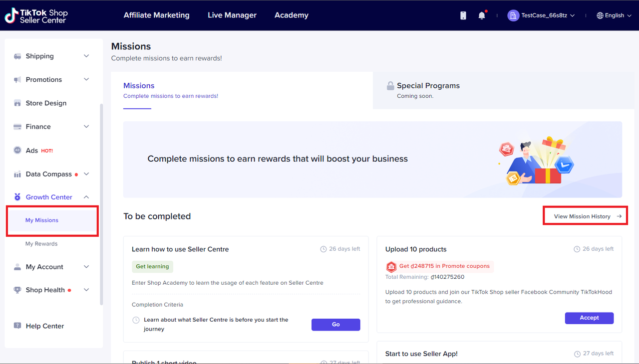Viewport: 639px width, 364px height.
Task: Click the clock icon in Learn Seller Centre card
Action: pyautogui.click(x=323, y=249)
